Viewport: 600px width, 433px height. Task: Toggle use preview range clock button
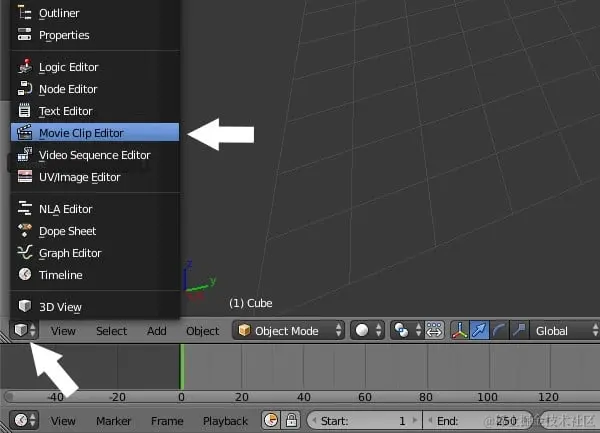(271, 420)
